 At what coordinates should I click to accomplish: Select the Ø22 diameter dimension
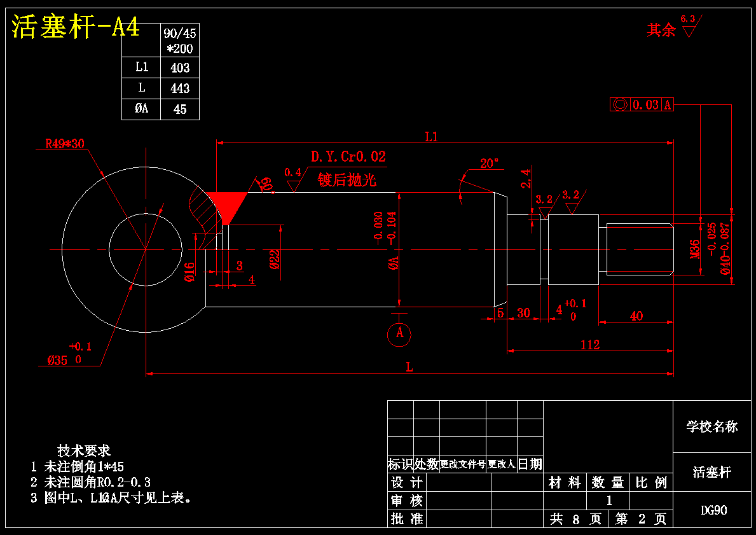click(275, 258)
